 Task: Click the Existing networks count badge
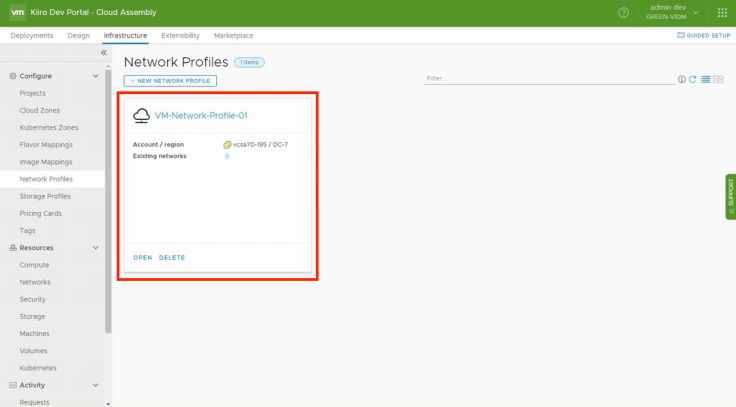(x=227, y=156)
